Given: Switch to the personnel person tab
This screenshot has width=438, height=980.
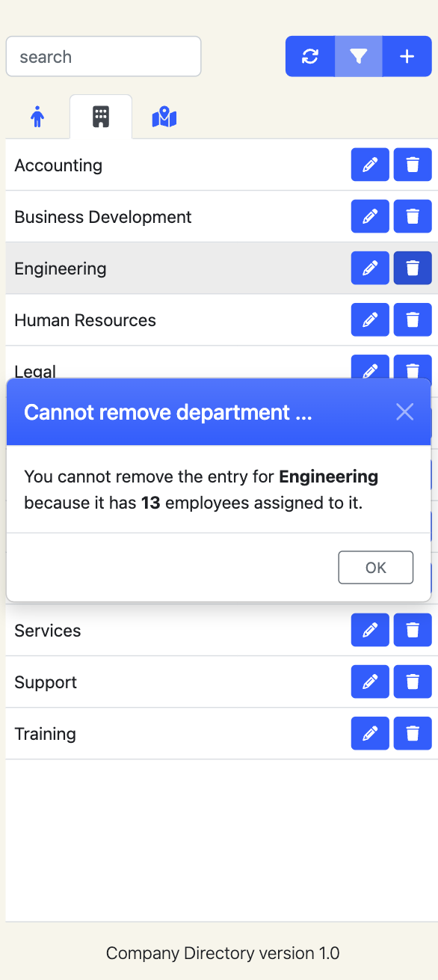Looking at the screenshot, I should click(x=37, y=117).
